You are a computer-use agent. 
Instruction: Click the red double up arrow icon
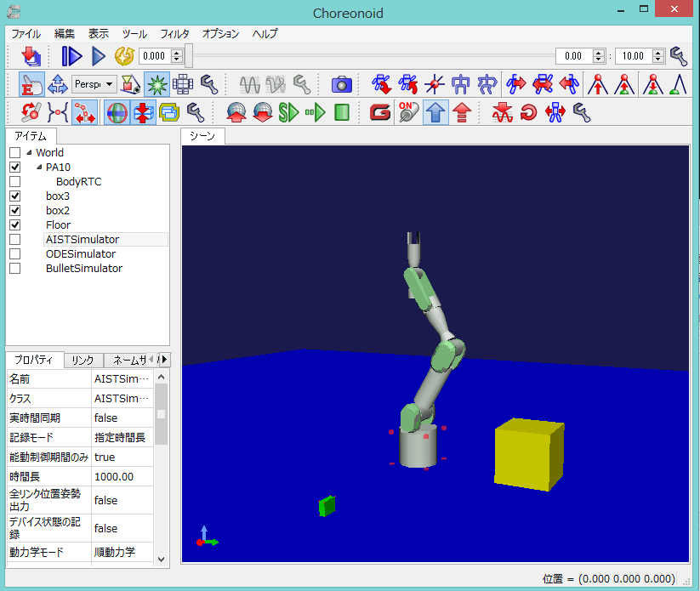point(462,112)
